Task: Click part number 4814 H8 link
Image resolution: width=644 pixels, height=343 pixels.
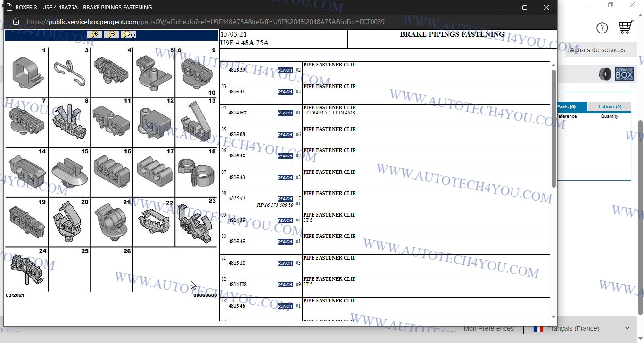Action: (237, 285)
